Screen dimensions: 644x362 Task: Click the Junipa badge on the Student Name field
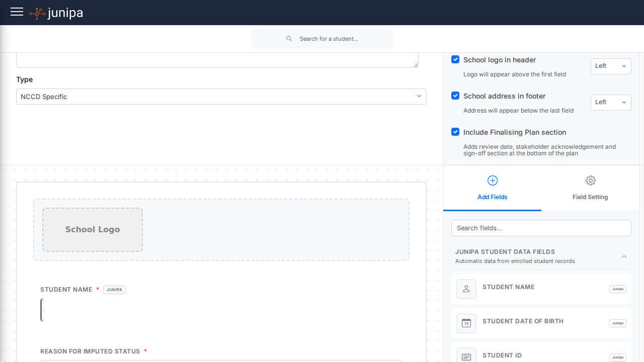(618, 289)
